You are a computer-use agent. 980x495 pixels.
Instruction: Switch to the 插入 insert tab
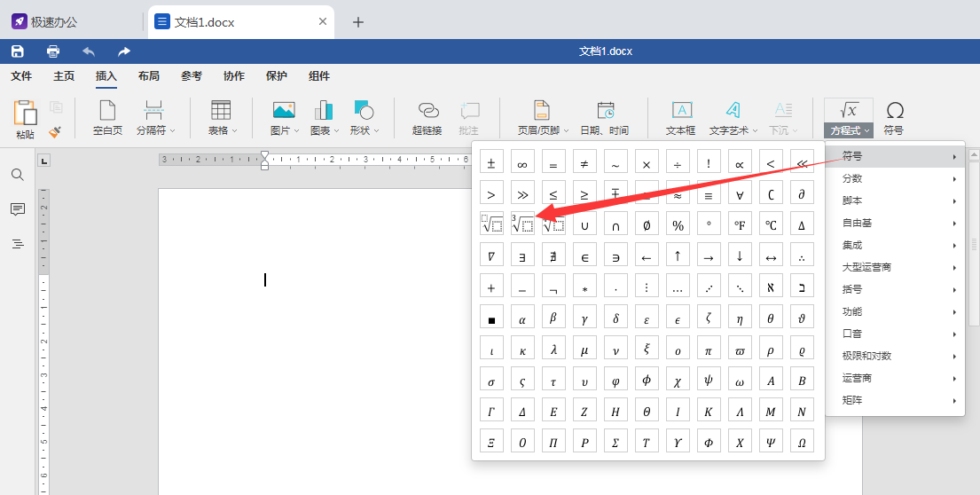coord(106,75)
